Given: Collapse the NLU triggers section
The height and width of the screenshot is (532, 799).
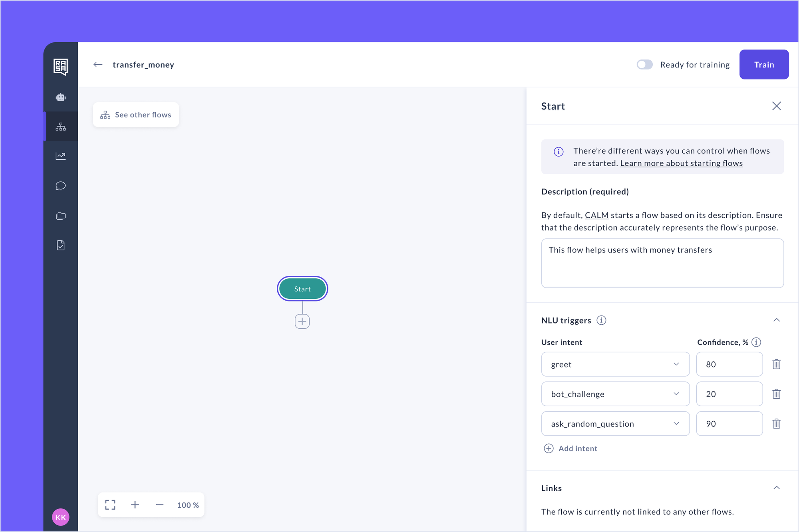Looking at the screenshot, I should 776,320.
